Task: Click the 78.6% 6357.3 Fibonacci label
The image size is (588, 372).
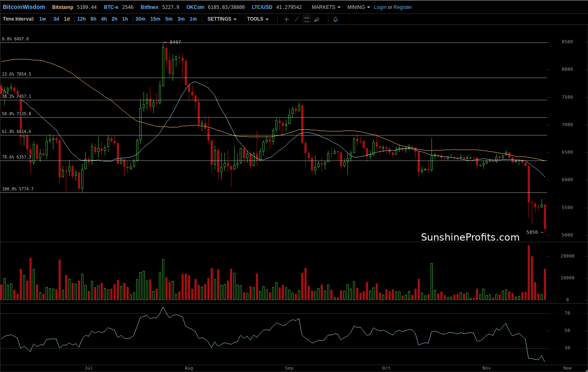Action: [x=17, y=157]
